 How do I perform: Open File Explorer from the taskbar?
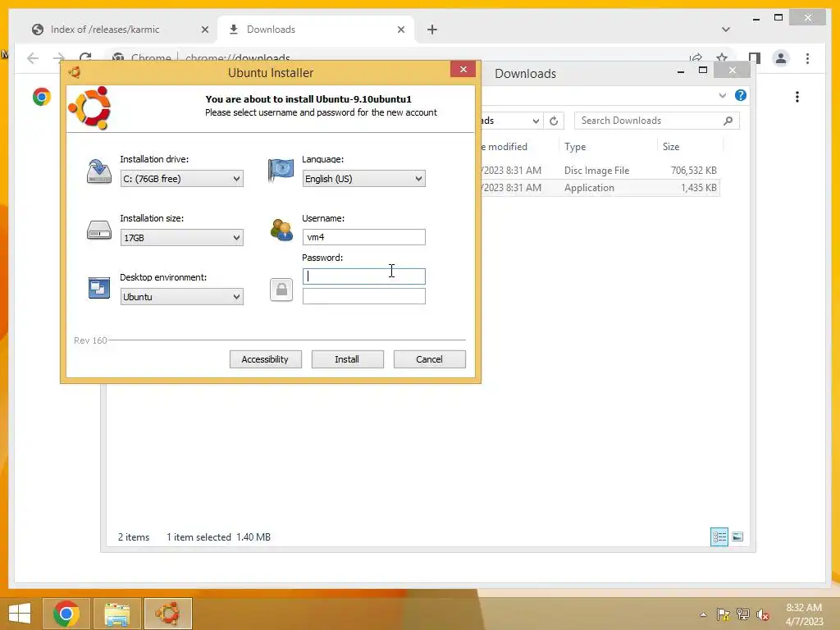117,614
